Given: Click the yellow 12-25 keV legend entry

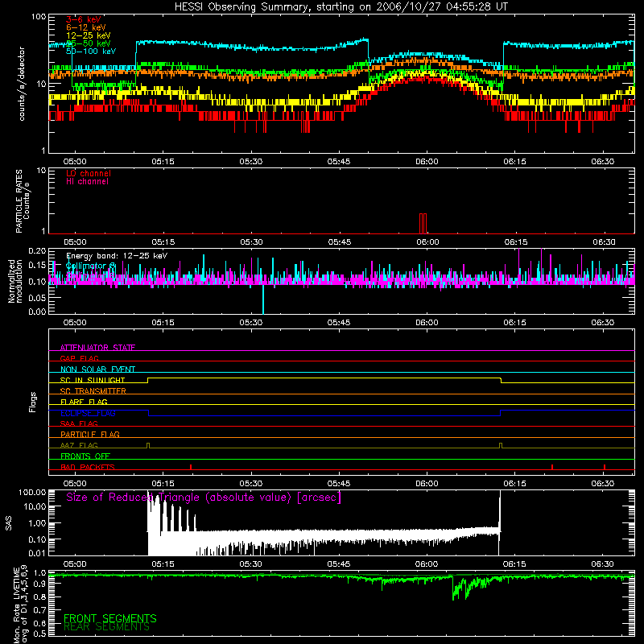Looking at the screenshot, I should tap(89, 35).
